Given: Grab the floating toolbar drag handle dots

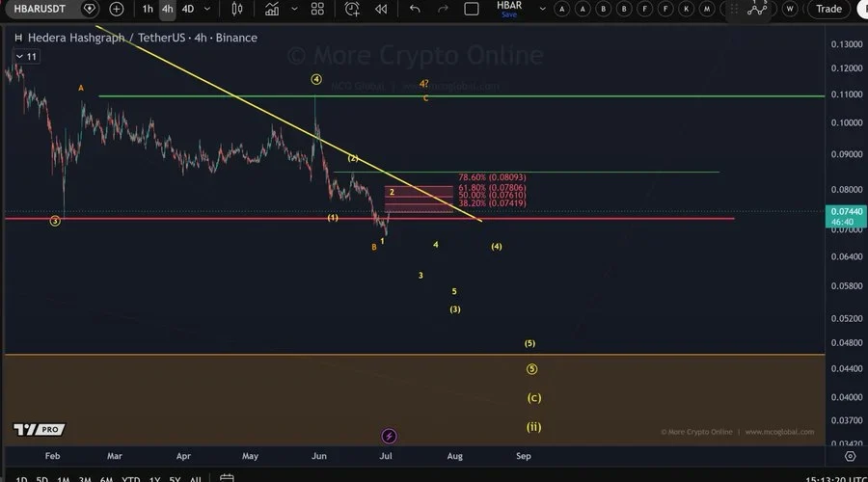Looking at the screenshot, I should coord(734,9).
